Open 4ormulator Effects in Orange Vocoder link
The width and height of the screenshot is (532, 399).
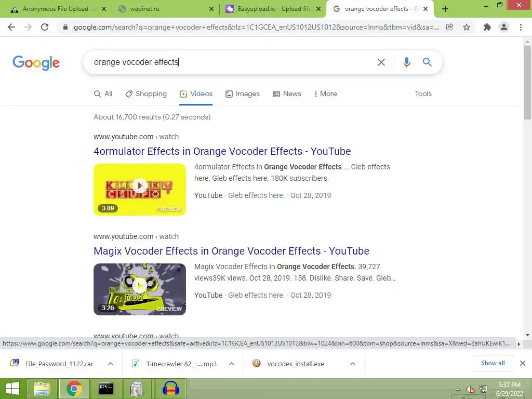tap(222, 151)
